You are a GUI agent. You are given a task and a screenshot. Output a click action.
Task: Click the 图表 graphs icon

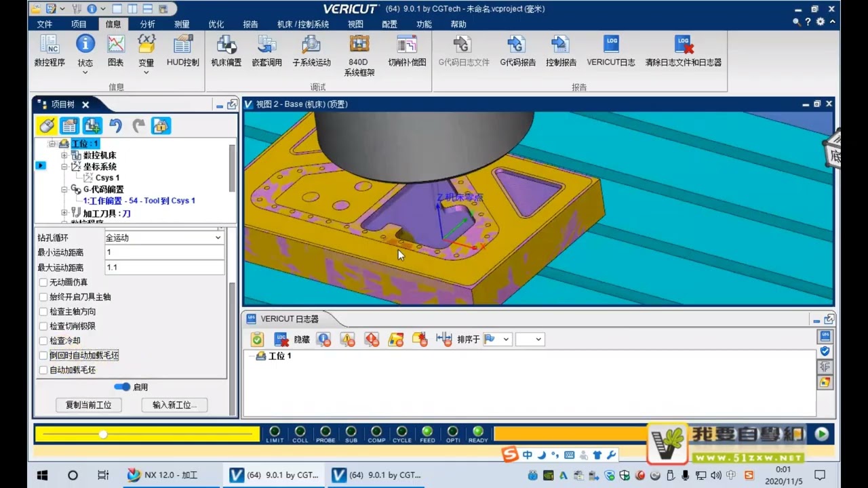[x=116, y=51]
